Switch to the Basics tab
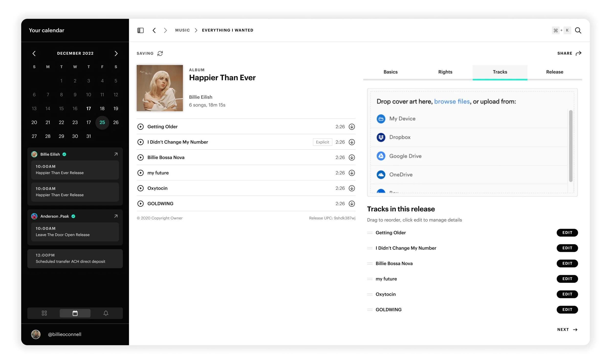 (x=390, y=72)
